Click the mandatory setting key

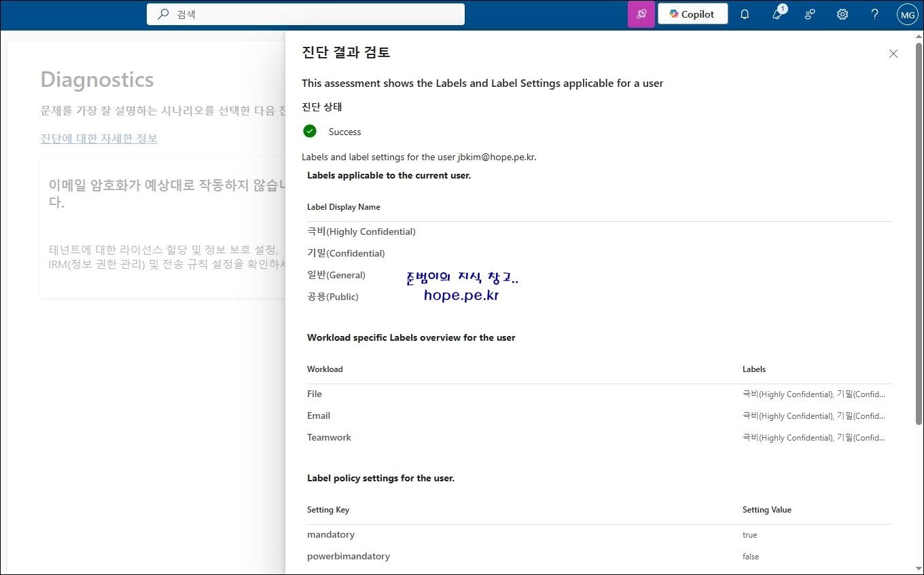point(331,535)
